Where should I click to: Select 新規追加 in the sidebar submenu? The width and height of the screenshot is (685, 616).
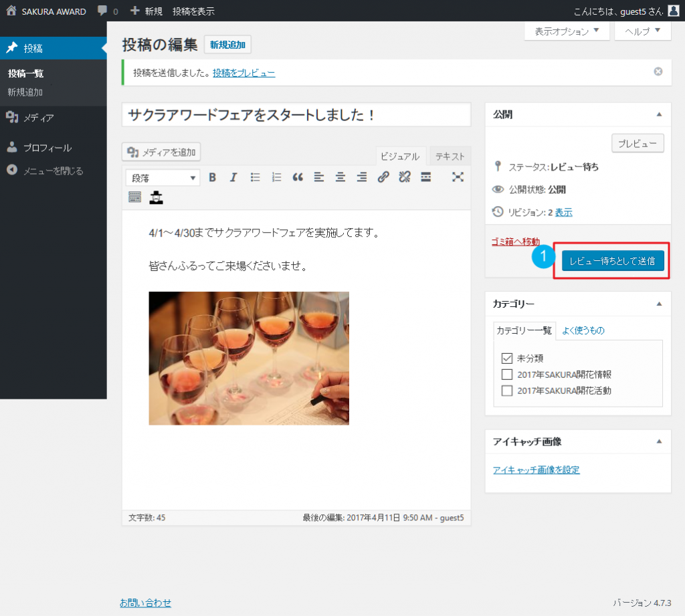(x=25, y=92)
